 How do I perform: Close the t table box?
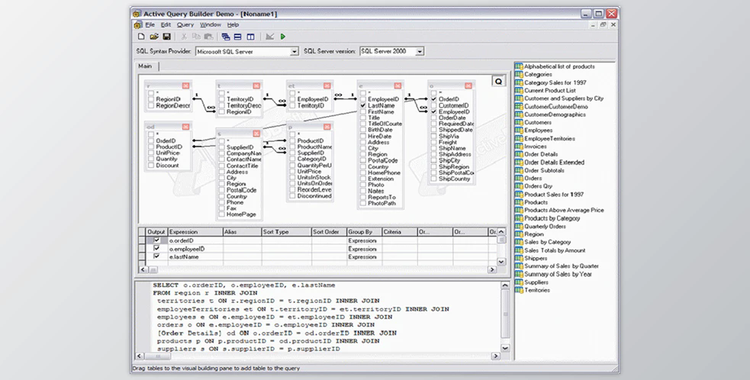click(256, 86)
